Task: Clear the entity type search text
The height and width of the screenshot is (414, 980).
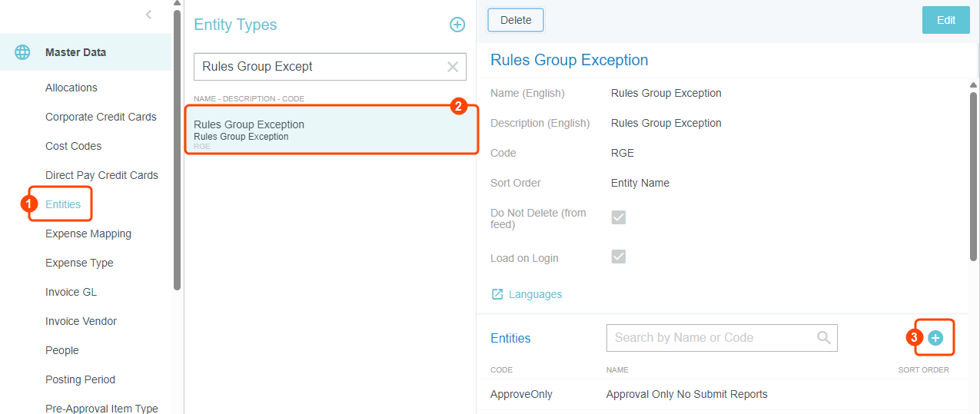Action: tap(453, 67)
